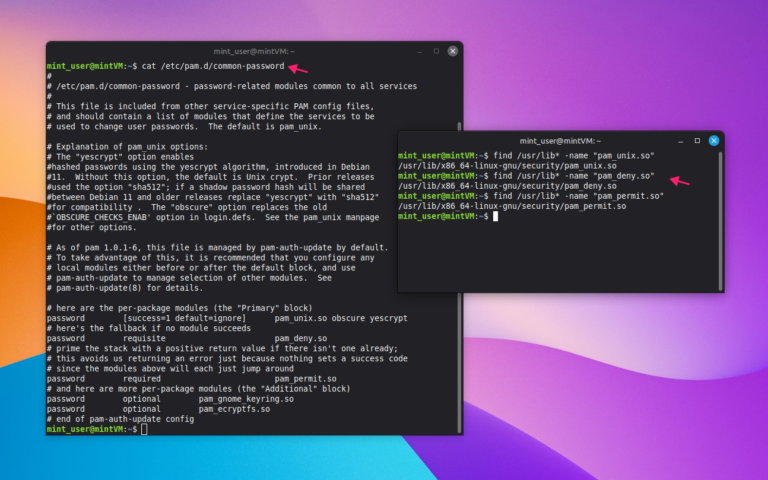
Task: Click the left terminal title 'mint_user@mintVM:~'
Action: (254, 51)
